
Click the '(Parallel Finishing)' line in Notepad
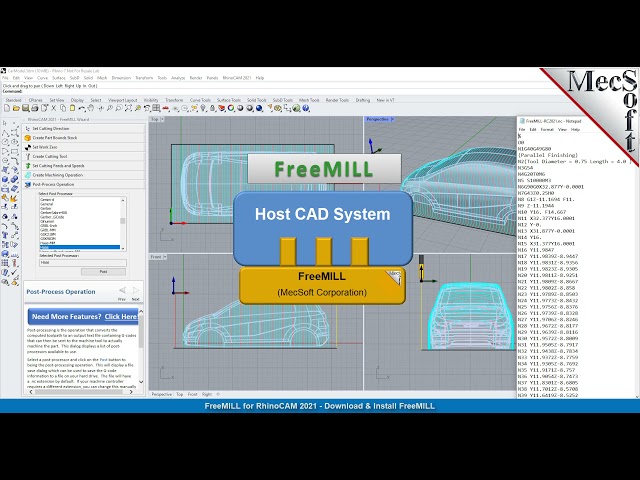(548, 155)
